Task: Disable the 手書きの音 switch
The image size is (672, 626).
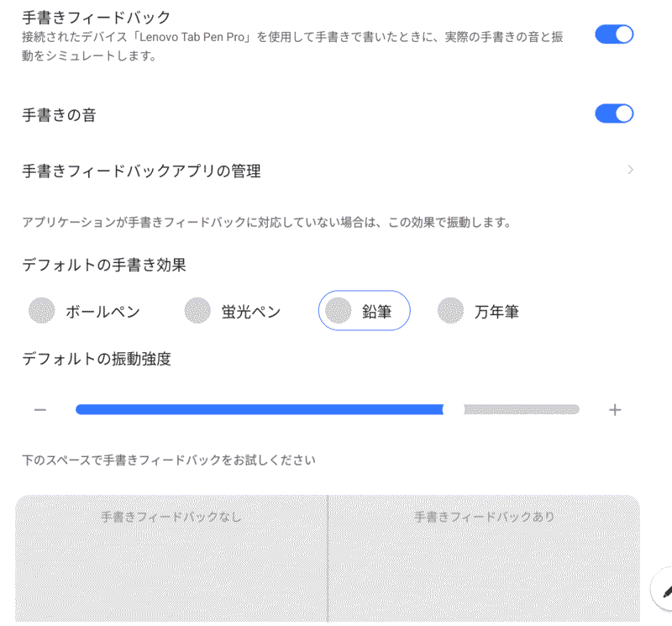Action: click(x=614, y=113)
